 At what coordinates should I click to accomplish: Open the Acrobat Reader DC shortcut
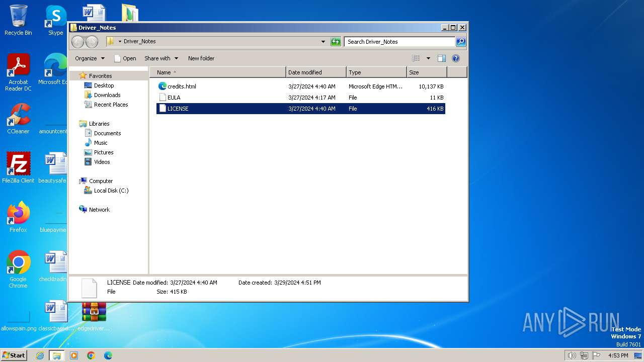tap(18, 72)
